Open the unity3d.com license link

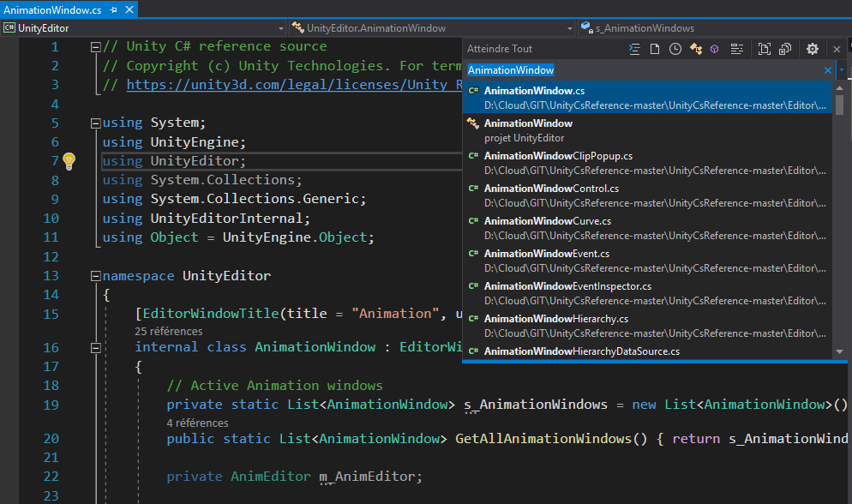(x=295, y=85)
